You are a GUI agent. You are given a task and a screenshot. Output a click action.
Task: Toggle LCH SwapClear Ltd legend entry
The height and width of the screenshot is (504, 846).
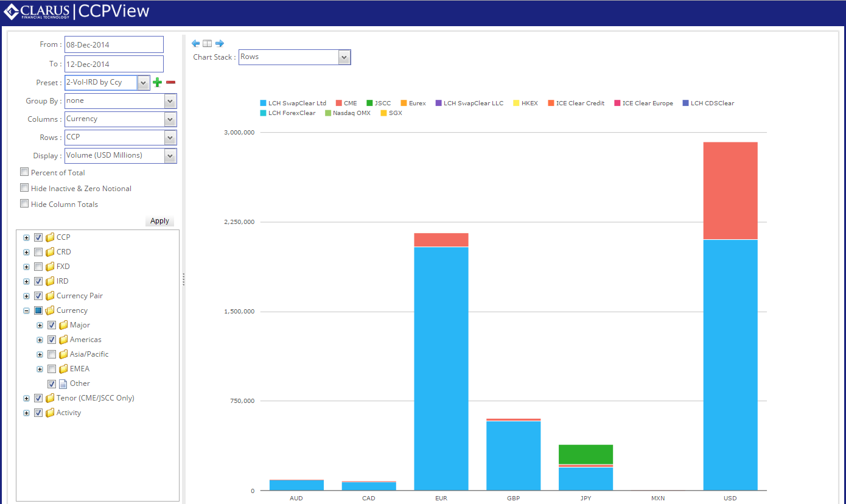[293, 103]
